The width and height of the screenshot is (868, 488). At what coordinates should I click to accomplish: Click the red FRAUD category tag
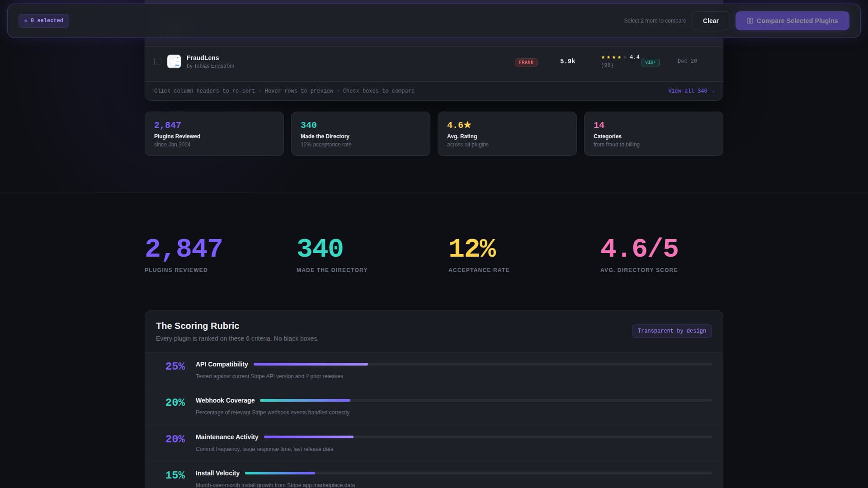(526, 62)
